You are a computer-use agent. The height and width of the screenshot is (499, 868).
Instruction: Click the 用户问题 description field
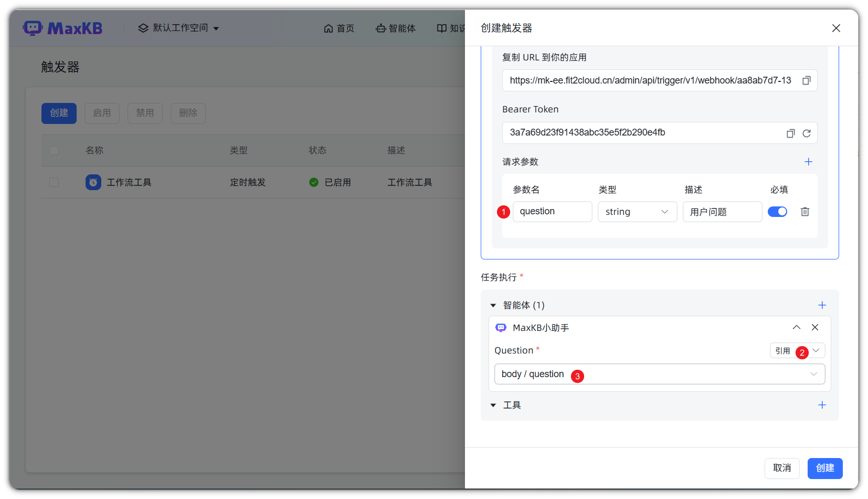click(722, 212)
